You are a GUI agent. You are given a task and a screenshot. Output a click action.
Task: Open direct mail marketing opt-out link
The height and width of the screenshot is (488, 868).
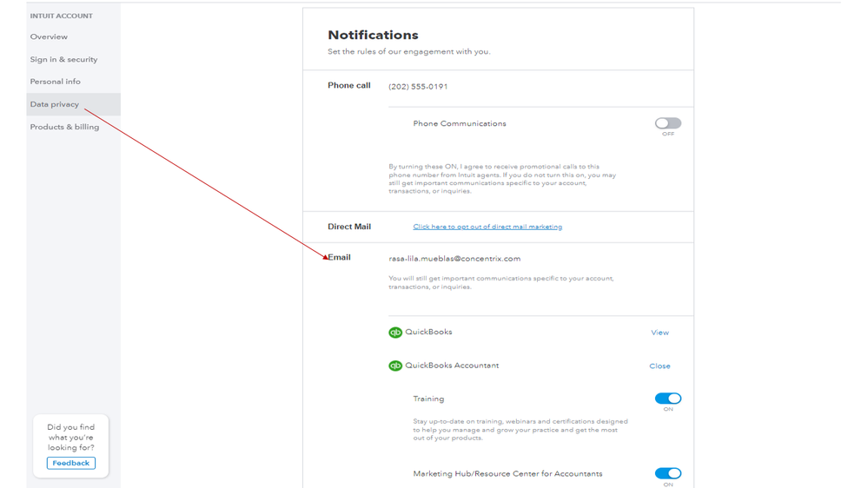[487, 227]
